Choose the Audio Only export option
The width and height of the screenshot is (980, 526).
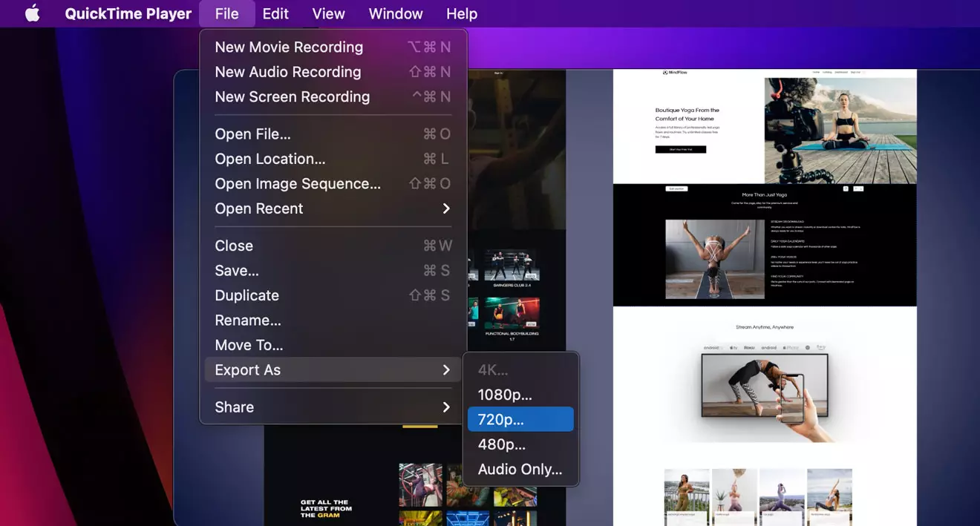pos(519,469)
